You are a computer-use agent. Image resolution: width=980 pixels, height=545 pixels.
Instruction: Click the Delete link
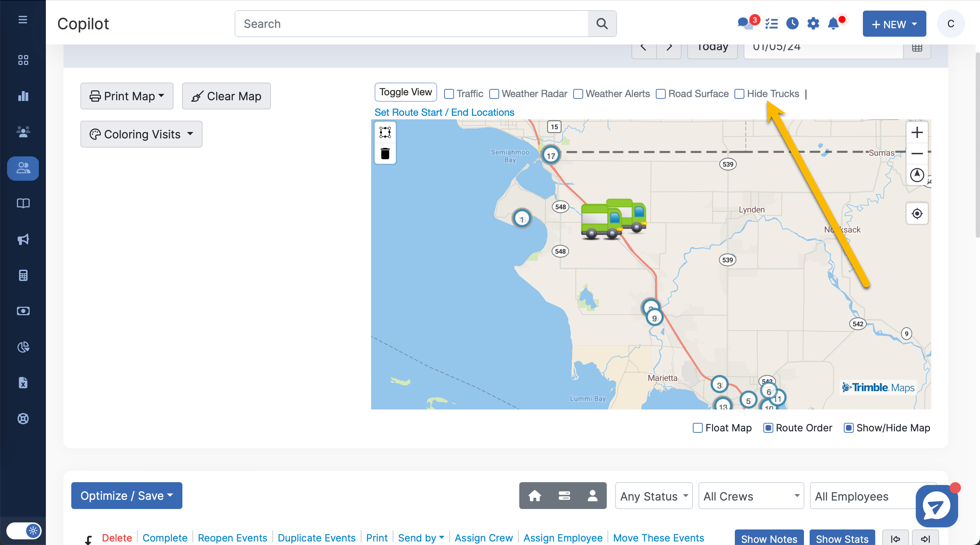click(117, 538)
